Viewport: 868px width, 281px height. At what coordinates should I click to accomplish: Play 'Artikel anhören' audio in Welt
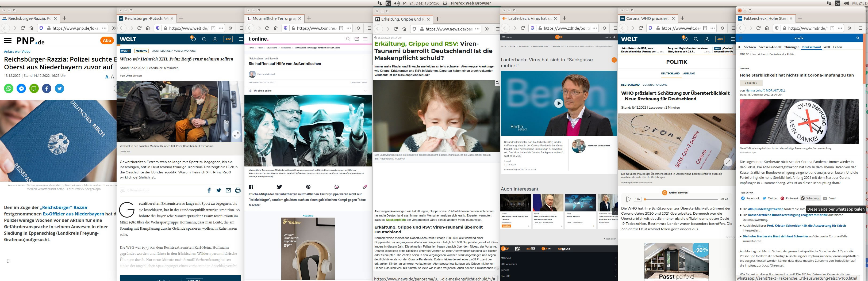click(x=628, y=199)
